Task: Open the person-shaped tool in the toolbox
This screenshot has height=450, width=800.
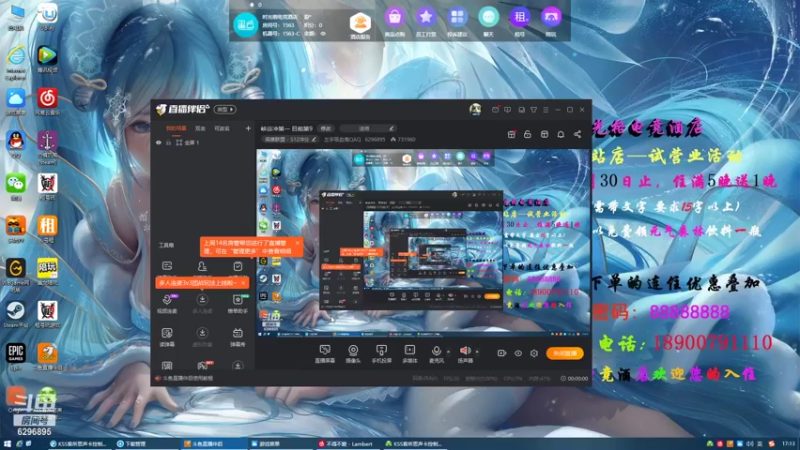Action: (202, 266)
